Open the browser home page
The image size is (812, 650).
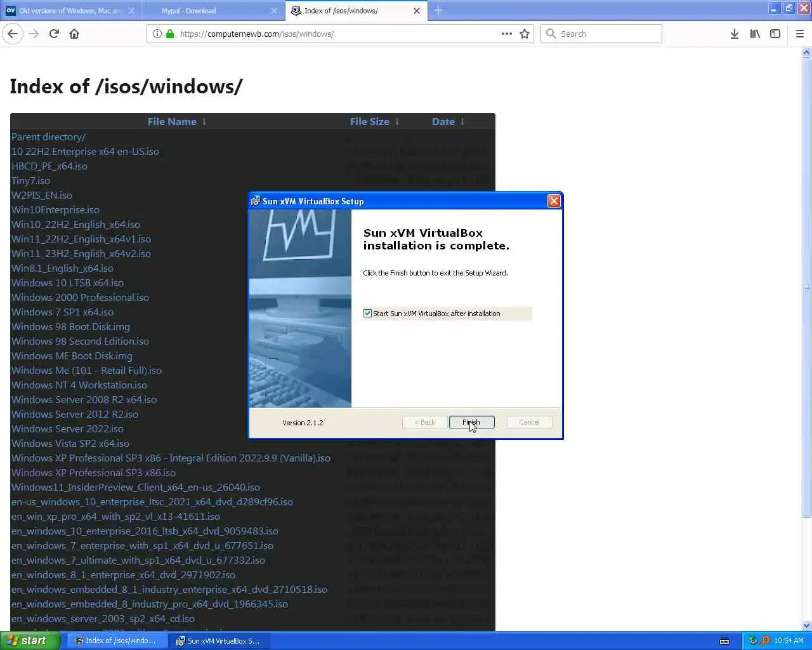pos(74,34)
